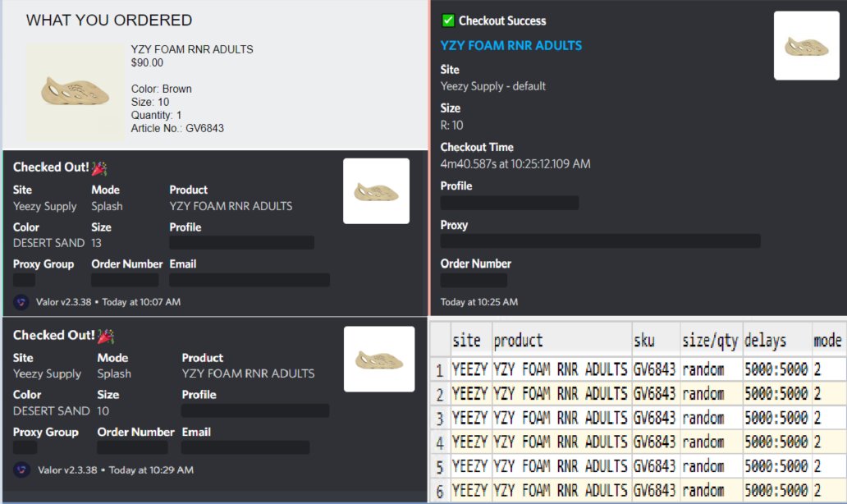The width and height of the screenshot is (847, 504).
Task: Click the party popper emoji in 10:07 AM card
Action: (x=99, y=168)
